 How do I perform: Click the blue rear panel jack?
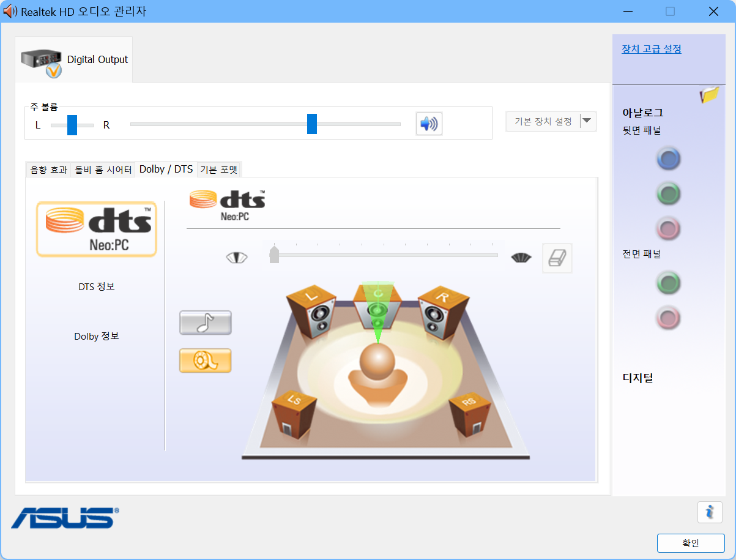tap(669, 159)
